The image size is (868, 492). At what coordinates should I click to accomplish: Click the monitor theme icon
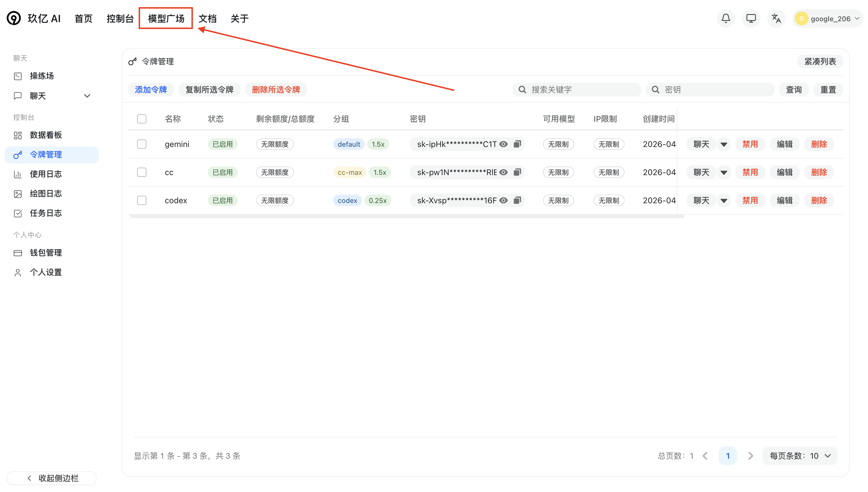(x=751, y=18)
